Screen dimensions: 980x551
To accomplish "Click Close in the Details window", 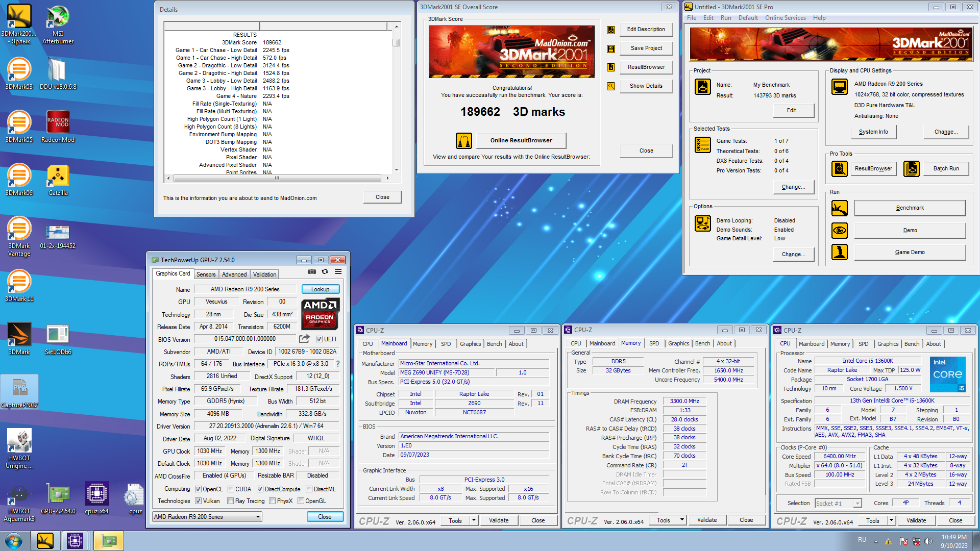I will pyautogui.click(x=382, y=197).
